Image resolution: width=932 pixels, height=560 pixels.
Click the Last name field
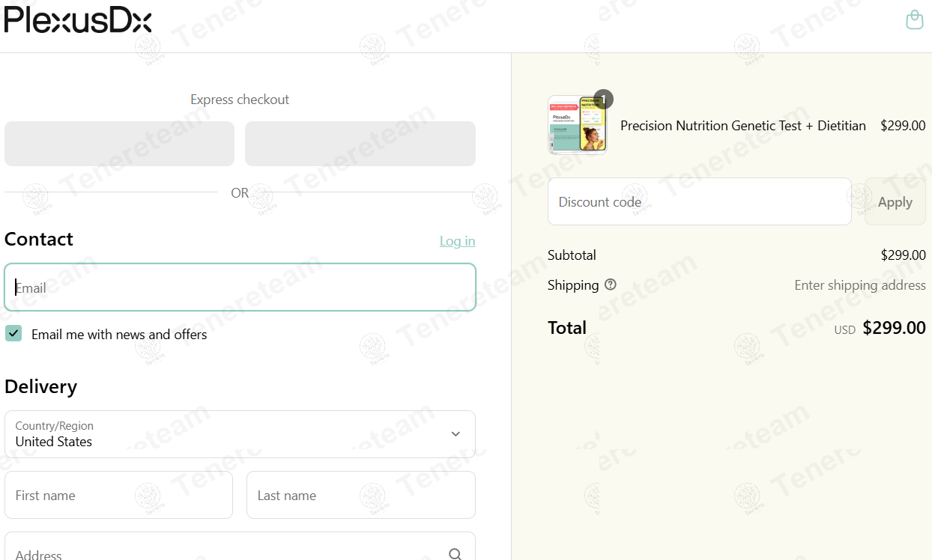point(360,495)
